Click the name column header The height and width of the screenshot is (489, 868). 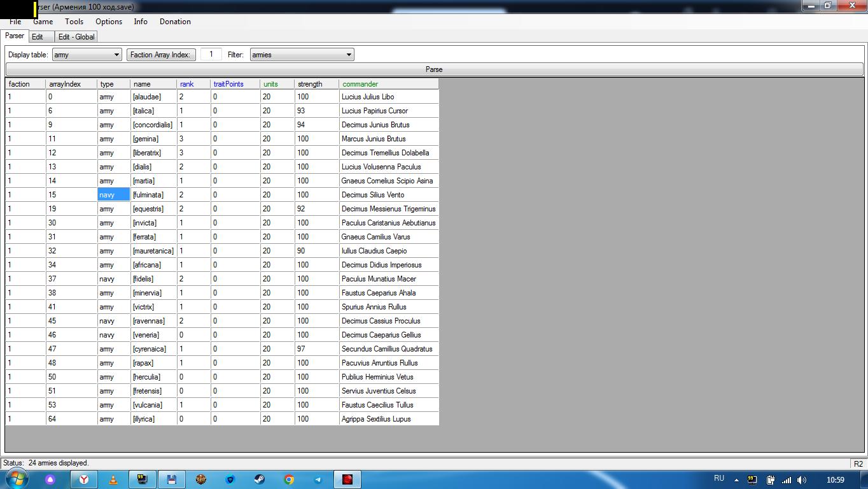tap(153, 84)
